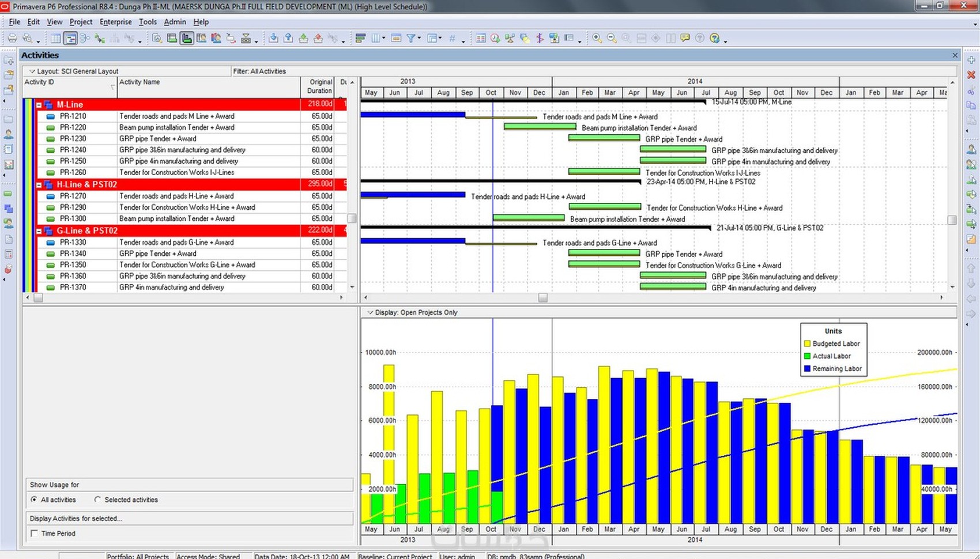Click the Original Duration column header
The image size is (980, 559).
(318, 87)
